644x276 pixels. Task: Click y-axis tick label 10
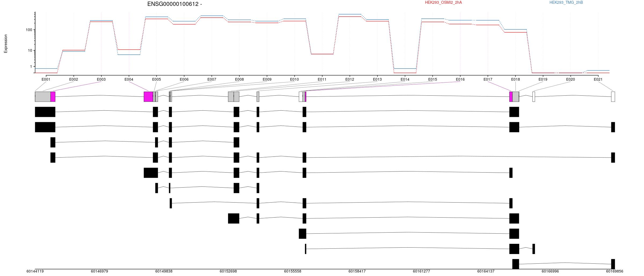pyautogui.click(x=30, y=51)
